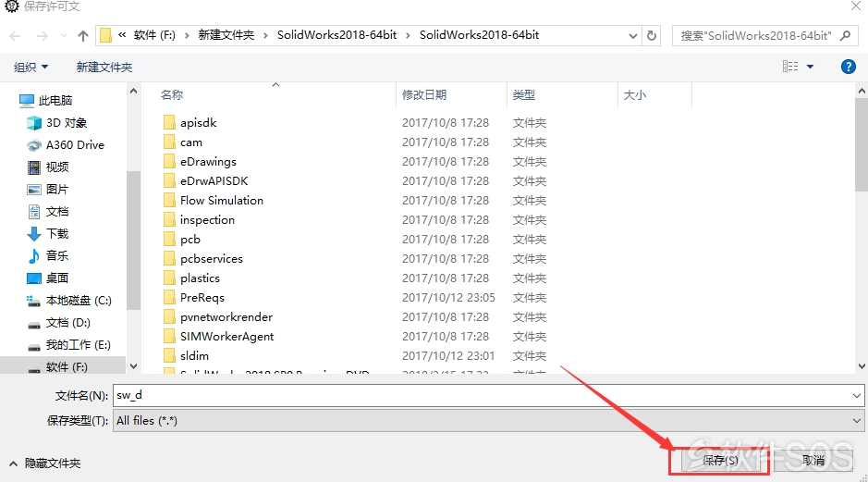Click 软件 (F:) in the address breadcrumb
Viewport: 868px width, 482px height.
point(154,35)
